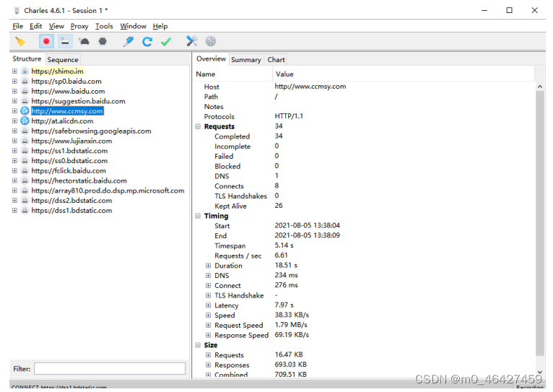Open the Tools wrench icon
Screen dimensions: 553x392
click(x=192, y=42)
